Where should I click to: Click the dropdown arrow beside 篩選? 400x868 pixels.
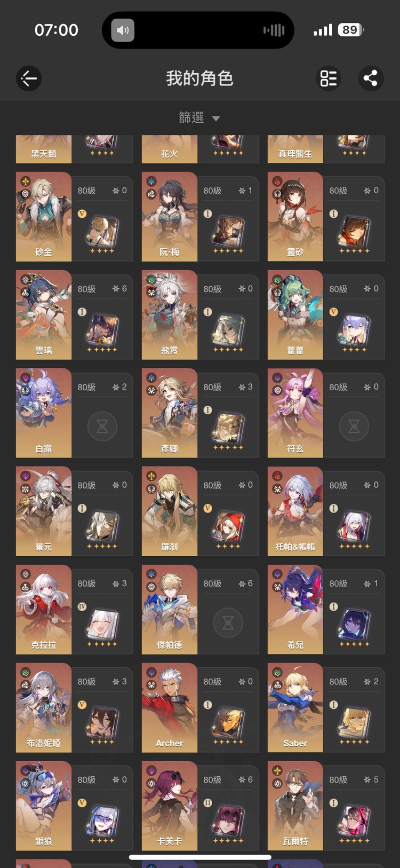coord(216,119)
